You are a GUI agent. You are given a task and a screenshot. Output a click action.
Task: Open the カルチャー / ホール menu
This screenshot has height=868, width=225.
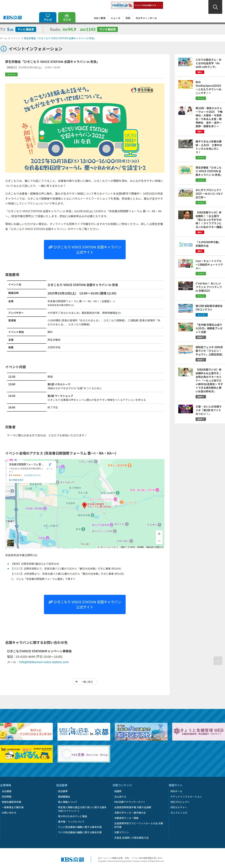[146, 18]
